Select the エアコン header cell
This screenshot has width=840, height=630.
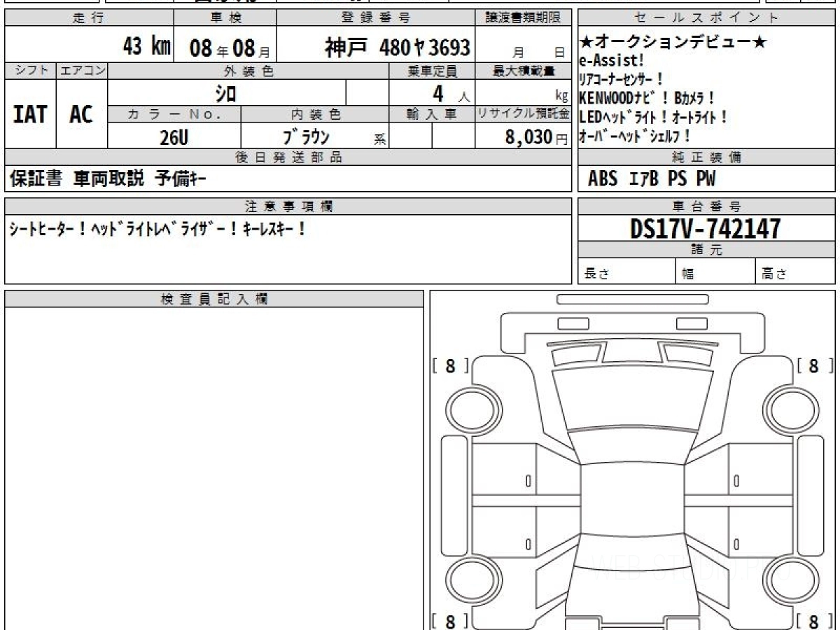[82, 71]
